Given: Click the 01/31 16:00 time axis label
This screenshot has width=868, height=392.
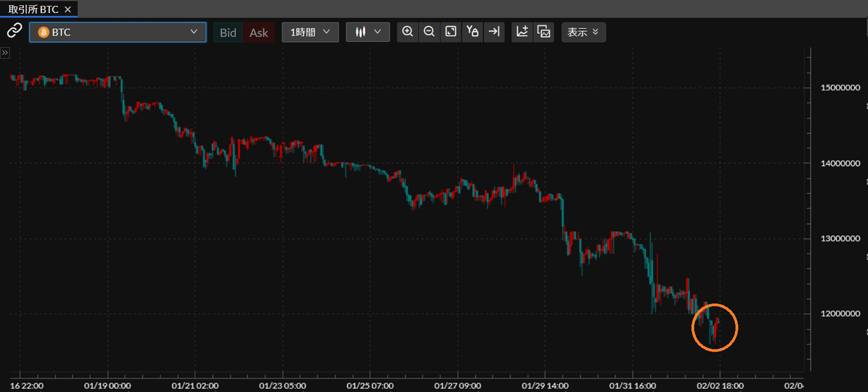Looking at the screenshot, I should click(632, 385).
